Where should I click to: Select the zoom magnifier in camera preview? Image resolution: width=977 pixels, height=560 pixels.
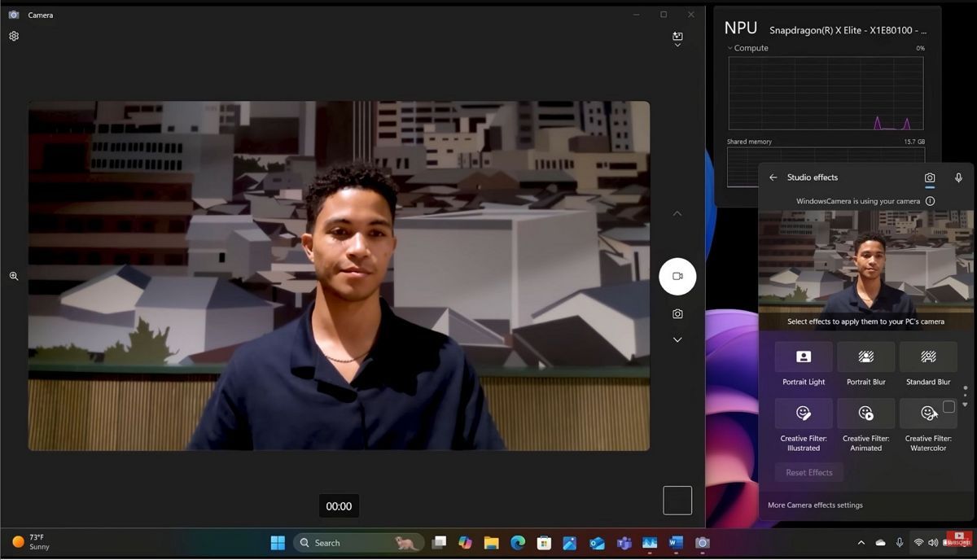13,276
